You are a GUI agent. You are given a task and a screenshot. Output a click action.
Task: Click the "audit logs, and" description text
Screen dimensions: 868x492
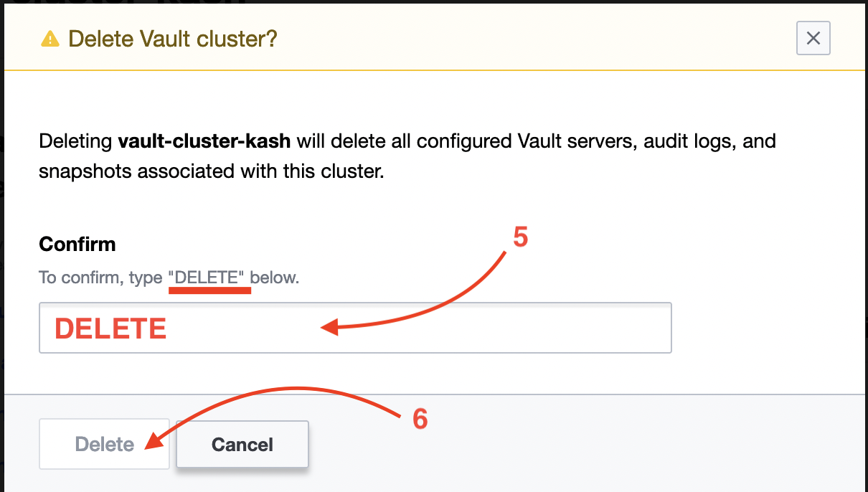(709, 141)
